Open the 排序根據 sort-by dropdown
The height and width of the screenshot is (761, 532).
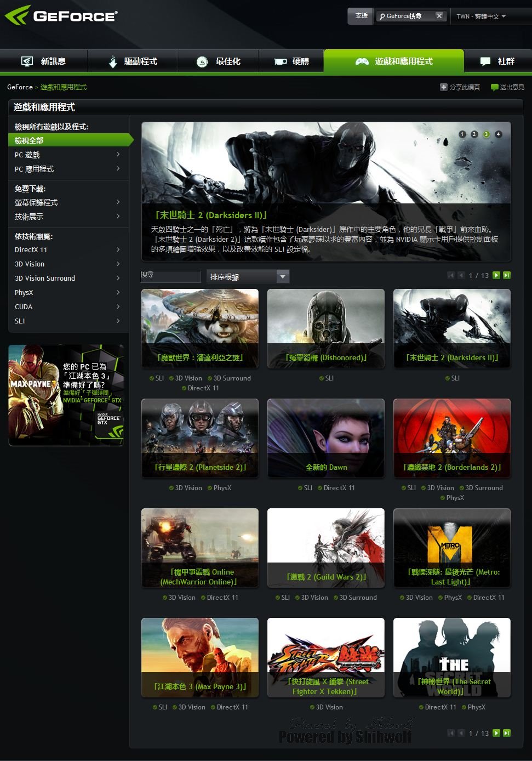point(248,277)
